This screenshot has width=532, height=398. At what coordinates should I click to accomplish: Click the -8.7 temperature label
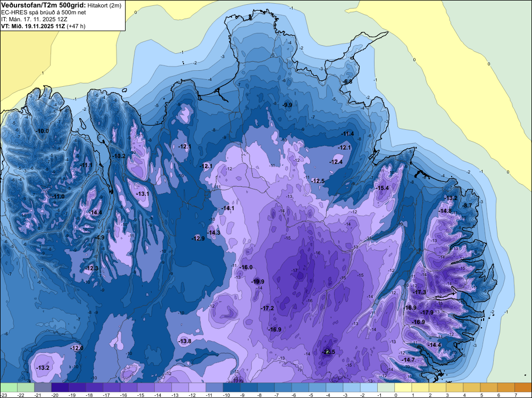(467, 205)
